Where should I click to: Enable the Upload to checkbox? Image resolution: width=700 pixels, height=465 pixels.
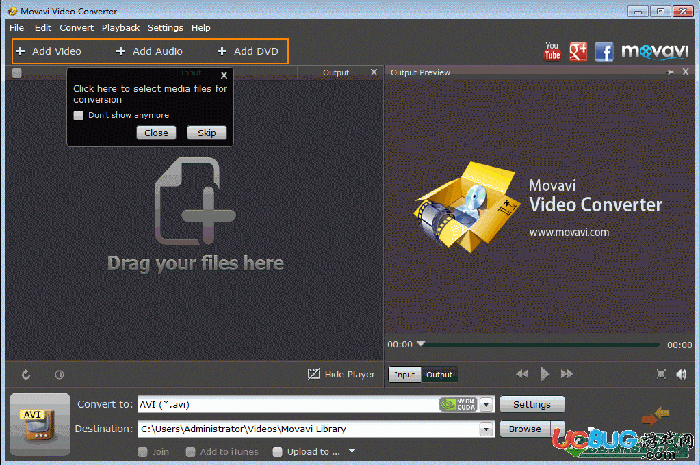(277, 452)
